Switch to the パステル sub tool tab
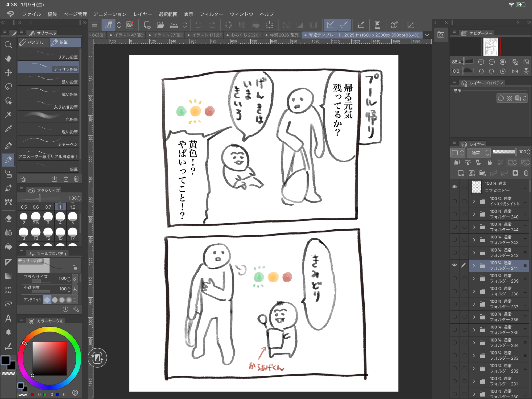This screenshot has width=532, height=399. 33,42
